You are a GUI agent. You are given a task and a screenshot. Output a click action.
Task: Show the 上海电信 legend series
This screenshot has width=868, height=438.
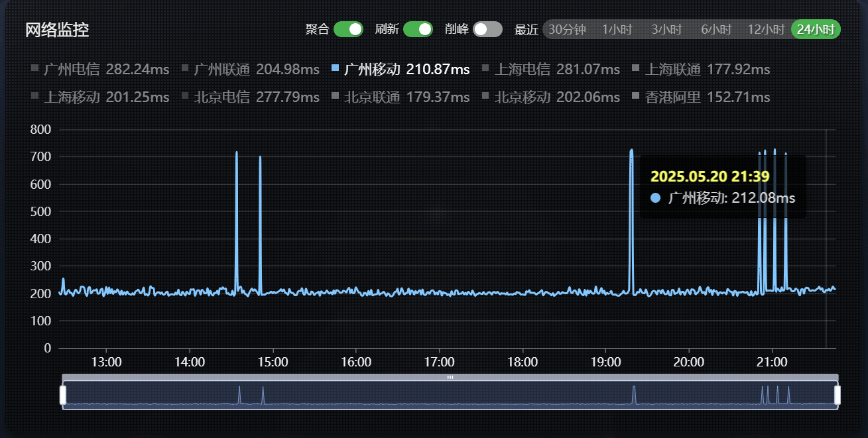[x=550, y=70]
